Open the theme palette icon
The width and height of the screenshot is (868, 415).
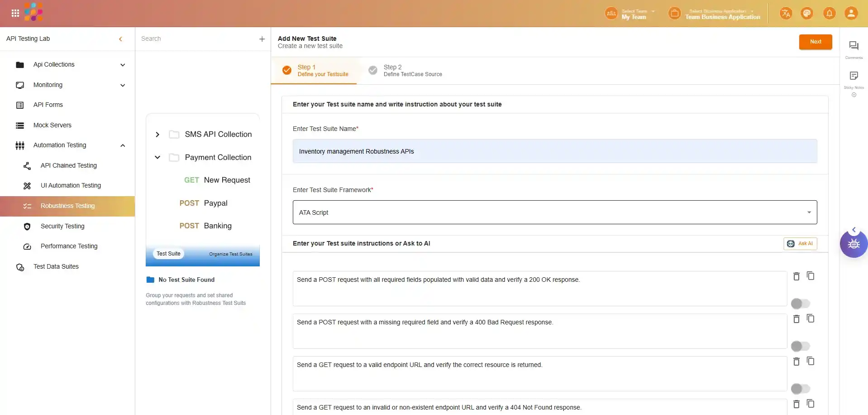(807, 13)
